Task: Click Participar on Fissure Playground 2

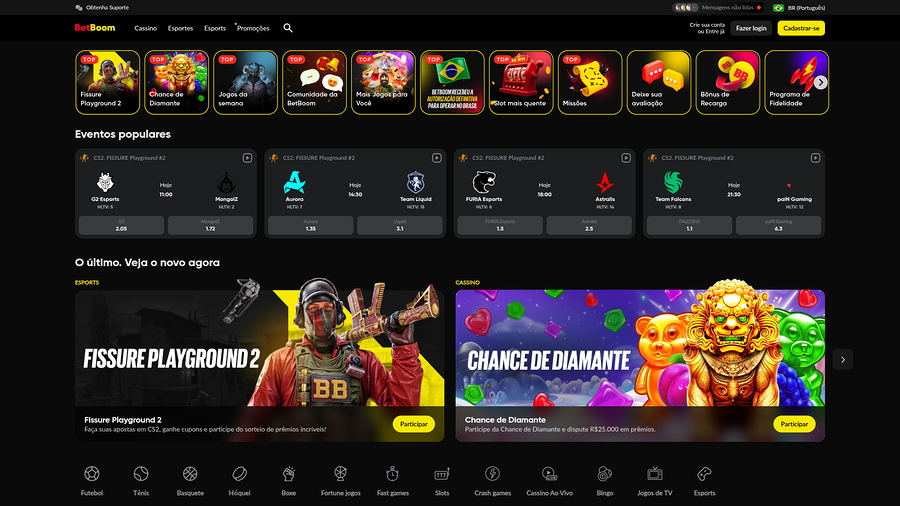Action: [x=414, y=424]
